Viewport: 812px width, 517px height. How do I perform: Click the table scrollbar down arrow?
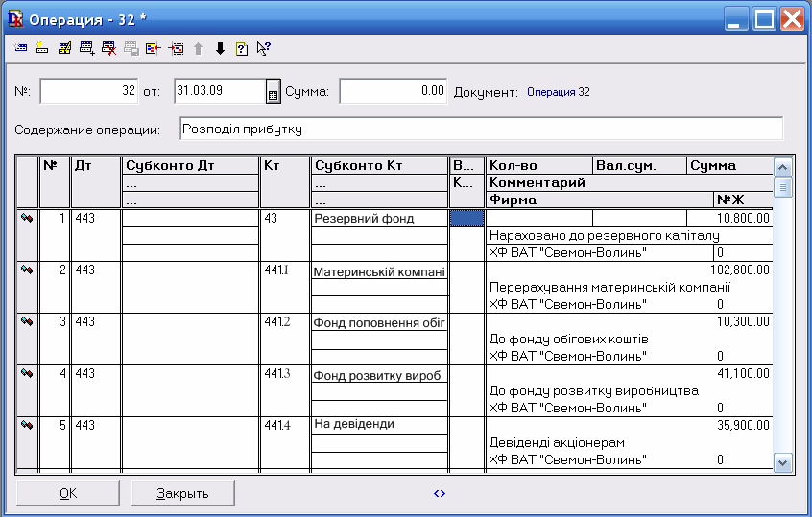[782, 462]
